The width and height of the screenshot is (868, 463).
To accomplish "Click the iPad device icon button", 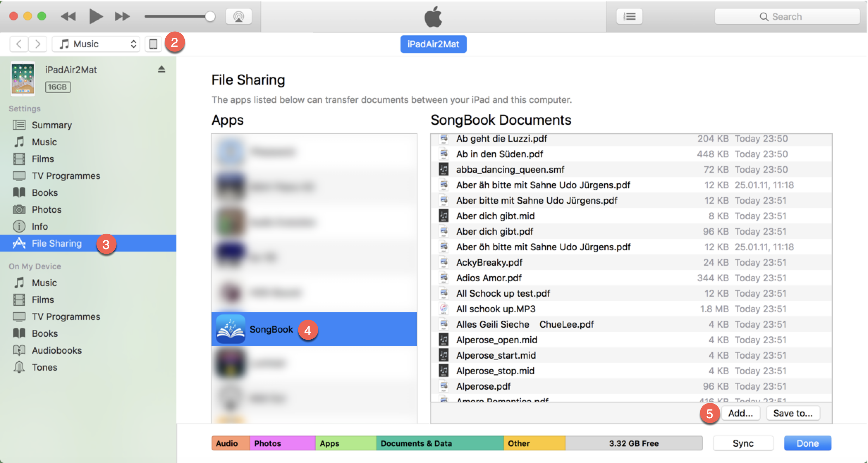I will point(153,44).
